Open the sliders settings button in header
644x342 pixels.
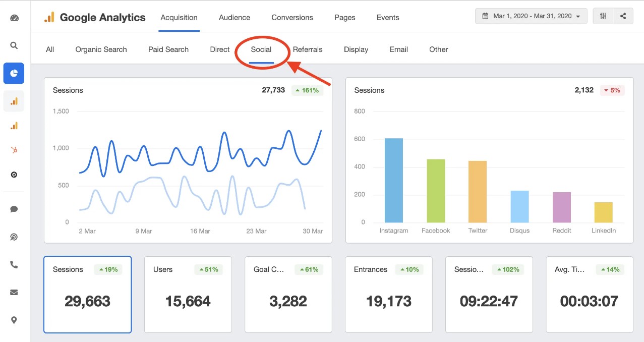coord(603,16)
